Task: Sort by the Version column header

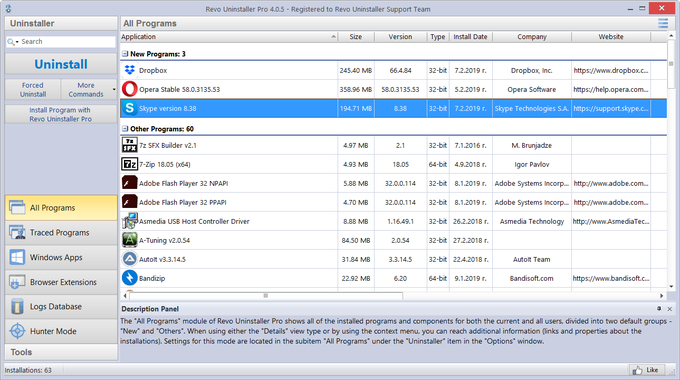Action: (400, 37)
